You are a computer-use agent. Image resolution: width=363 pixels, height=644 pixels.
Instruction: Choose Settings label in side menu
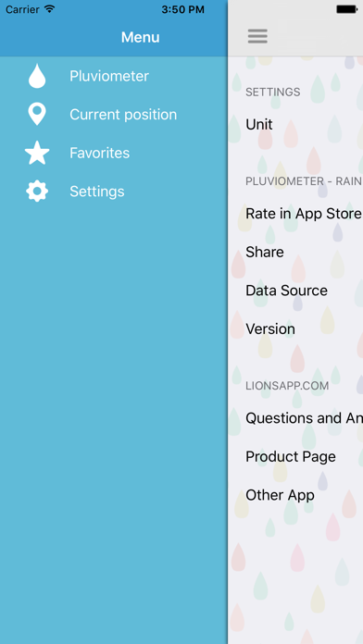(97, 192)
